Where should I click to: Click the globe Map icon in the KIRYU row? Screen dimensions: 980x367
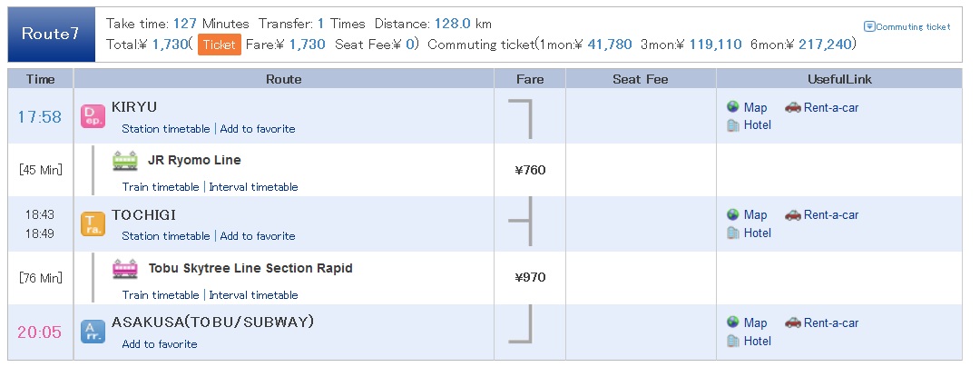pyautogui.click(x=733, y=107)
